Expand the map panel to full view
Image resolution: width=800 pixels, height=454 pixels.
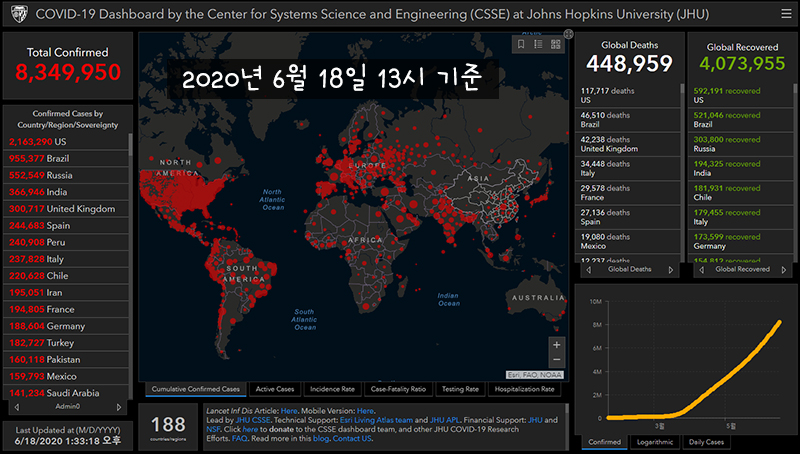(x=568, y=34)
